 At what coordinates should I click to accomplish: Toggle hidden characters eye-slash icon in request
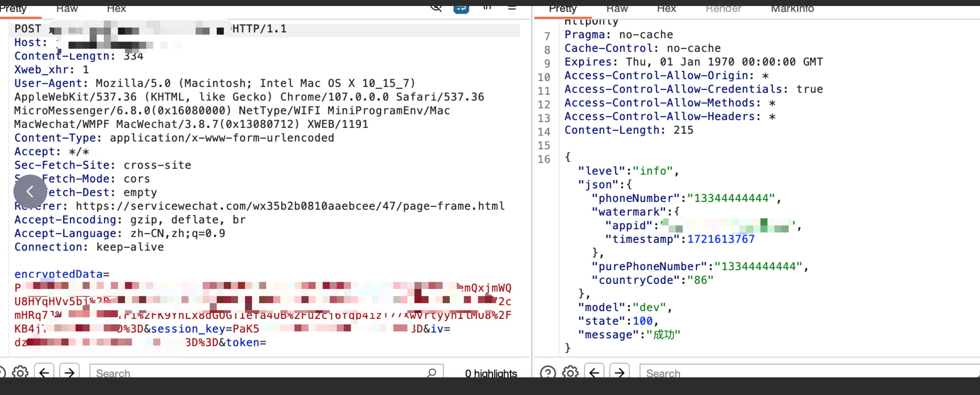pos(436,8)
